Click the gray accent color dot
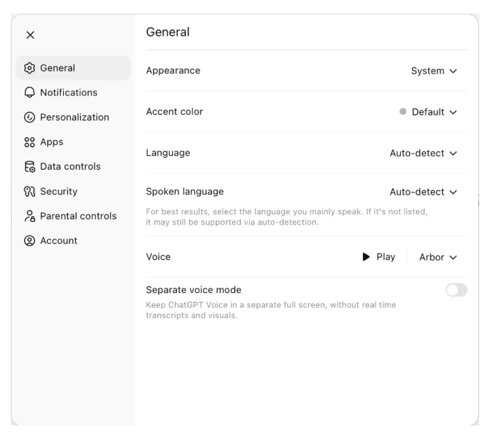This screenshot has height=448, width=490. [x=403, y=112]
